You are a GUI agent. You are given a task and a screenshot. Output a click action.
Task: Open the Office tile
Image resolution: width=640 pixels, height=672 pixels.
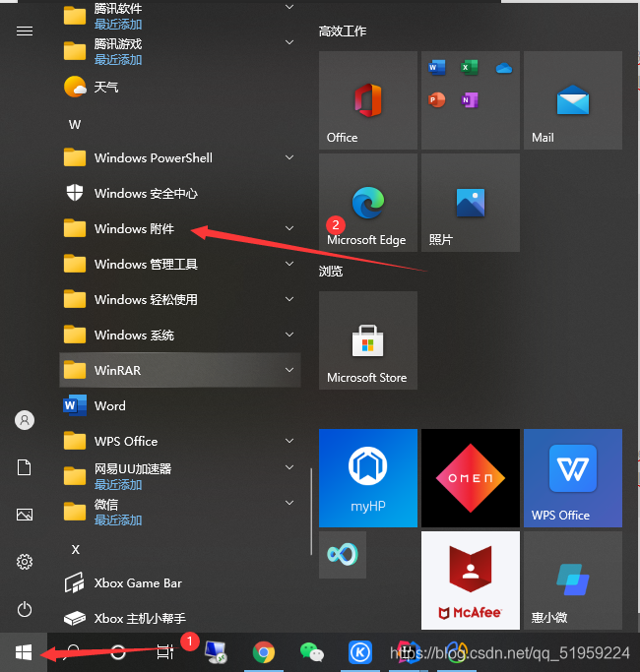(x=368, y=100)
